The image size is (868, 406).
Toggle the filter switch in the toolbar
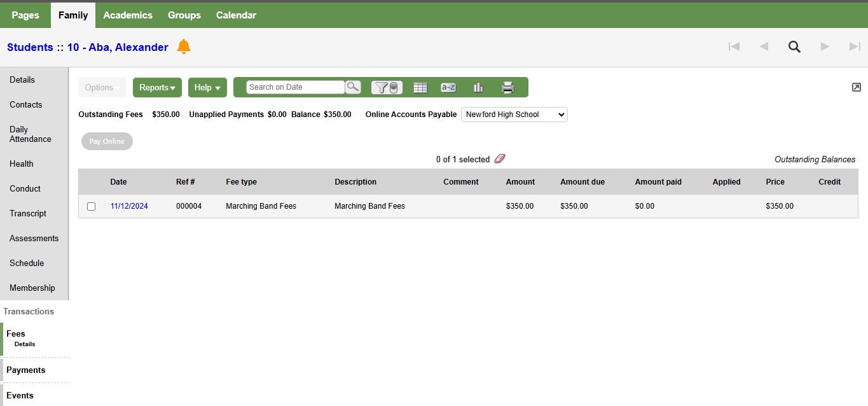pos(392,87)
